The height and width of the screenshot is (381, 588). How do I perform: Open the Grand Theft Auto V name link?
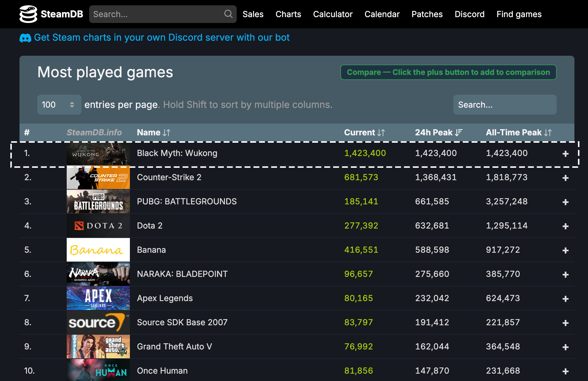(174, 346)
